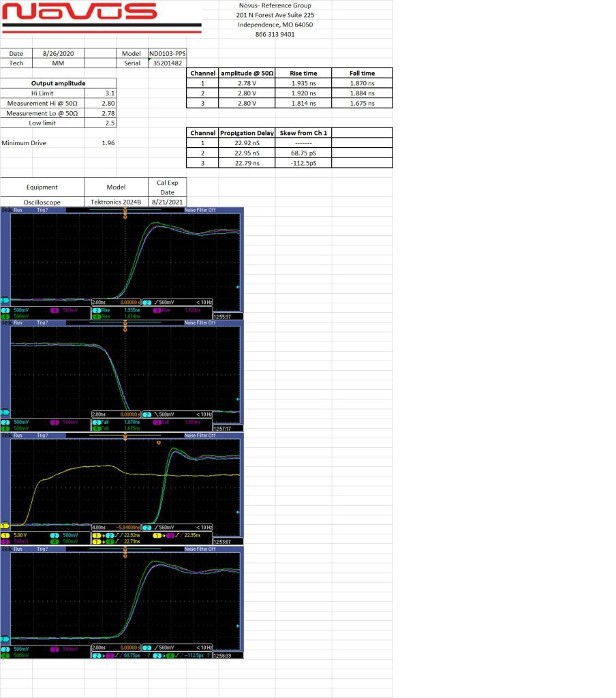Select rise time cell '1.920 ns'
Image resolution: width=616 pixels, height=698 pixels.
303,93
